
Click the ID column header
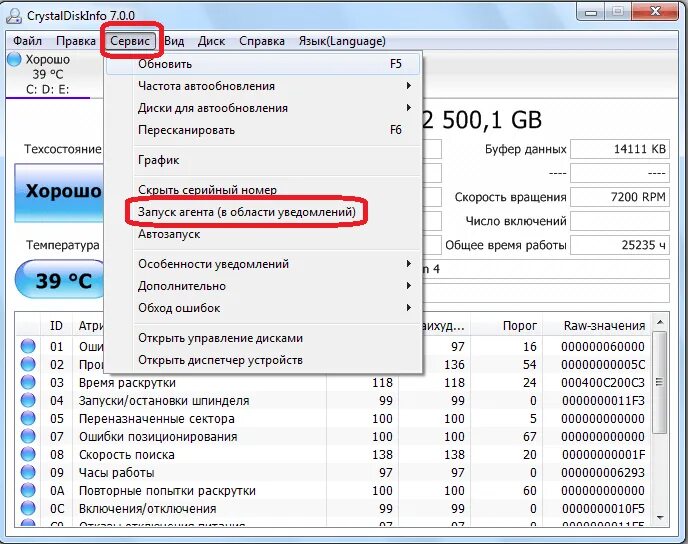pyautogui.click(x=57, y=326)
